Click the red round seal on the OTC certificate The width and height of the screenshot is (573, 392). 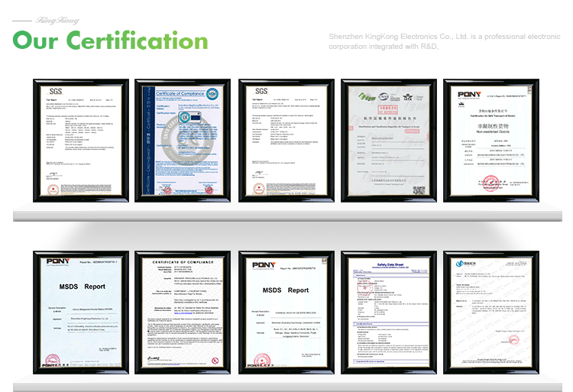513,341
